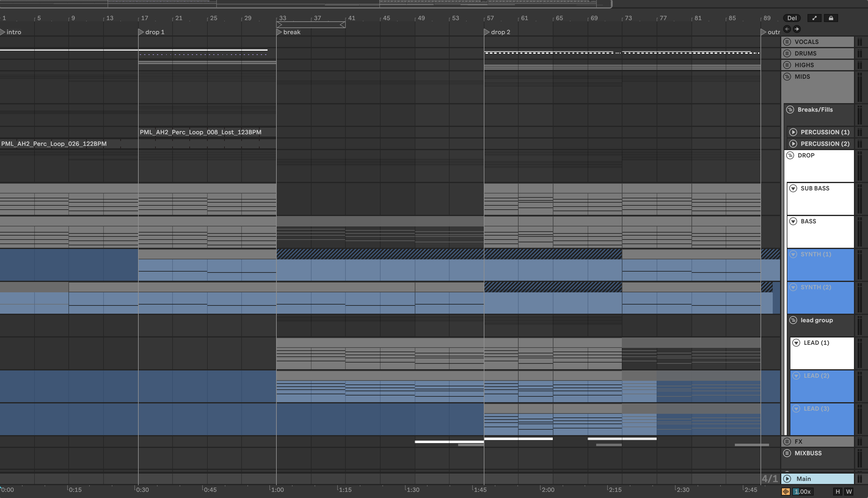This screenshot has height=498, width=868.
Task: Select the VOCALS track name
Action: (x=806, y=42)
